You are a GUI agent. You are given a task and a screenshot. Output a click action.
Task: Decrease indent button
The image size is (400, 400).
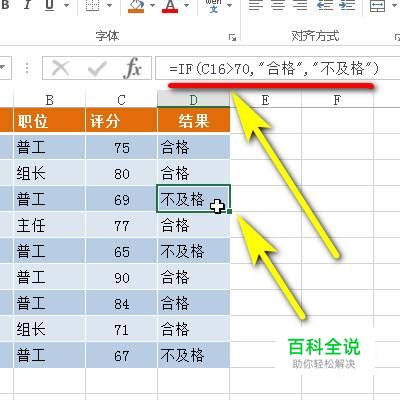325,5
